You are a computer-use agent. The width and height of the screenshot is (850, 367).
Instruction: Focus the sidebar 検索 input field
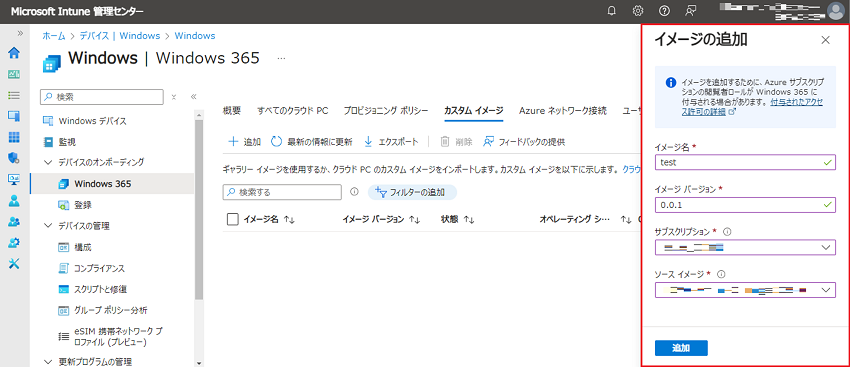pos(102,97)
